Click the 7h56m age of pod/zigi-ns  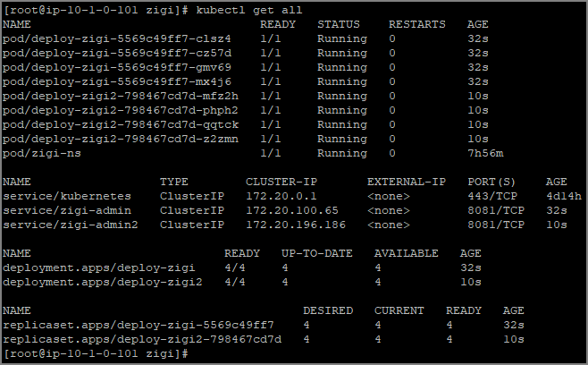click(x=485, y=153)
